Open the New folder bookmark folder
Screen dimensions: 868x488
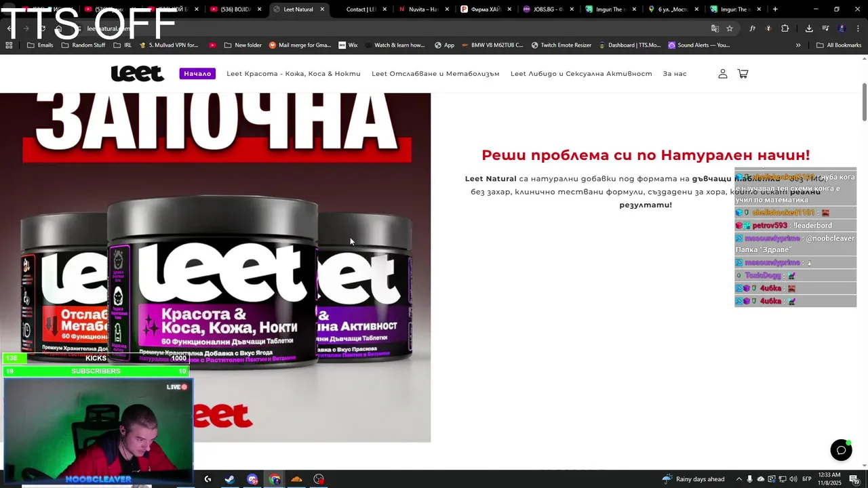[x=242, y=45]
